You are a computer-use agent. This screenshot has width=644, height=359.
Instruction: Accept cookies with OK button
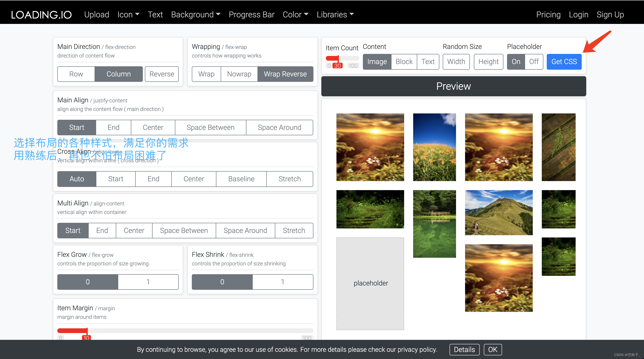[492, 349]
